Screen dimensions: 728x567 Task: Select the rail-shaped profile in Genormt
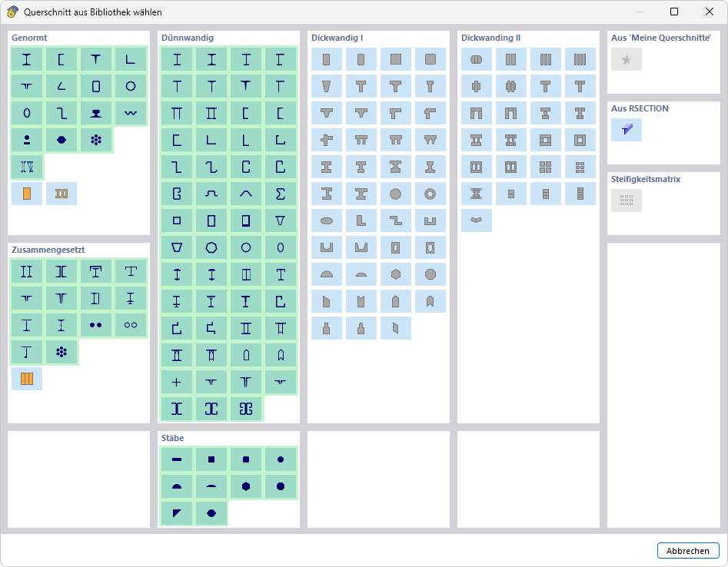tap(95, 113)
